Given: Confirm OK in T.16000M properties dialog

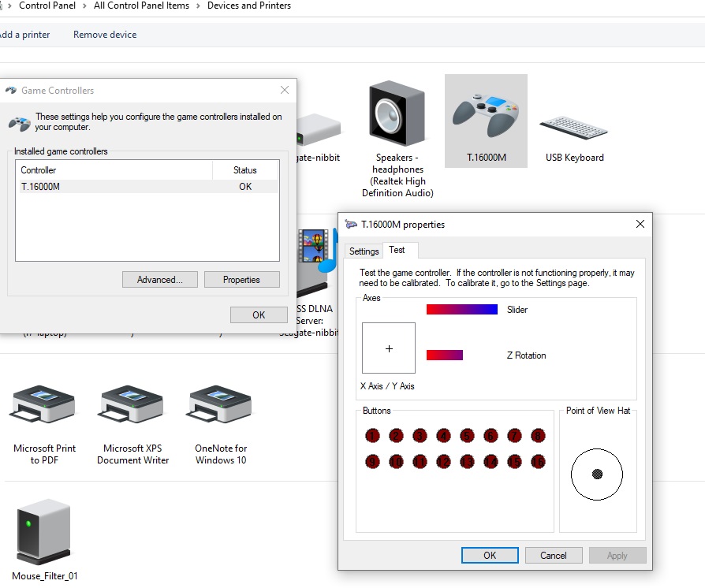Looking at the screenshot, I should click(x=490, y=555).
